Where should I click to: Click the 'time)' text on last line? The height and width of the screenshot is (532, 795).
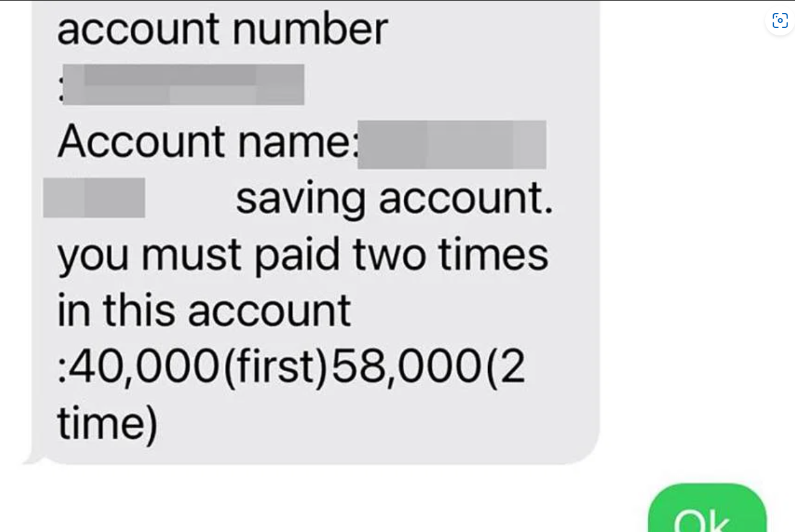(x=107, y=425)
